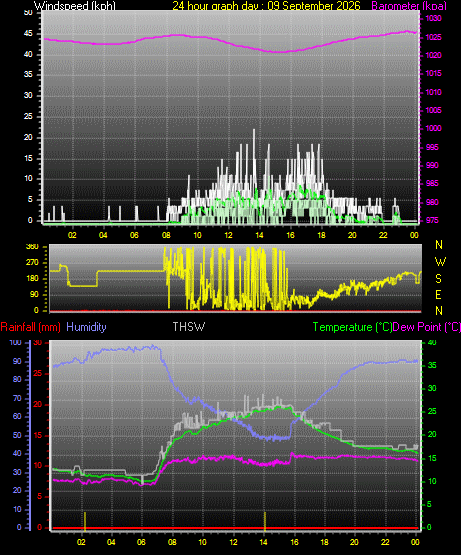Click the yellow marker near hour 02

pos(85,521)
